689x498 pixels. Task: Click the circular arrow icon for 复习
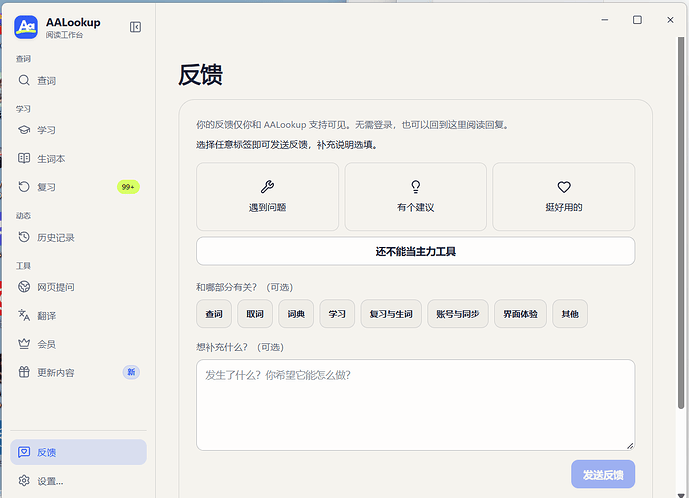pyautogui.click(x=24, y=187)
